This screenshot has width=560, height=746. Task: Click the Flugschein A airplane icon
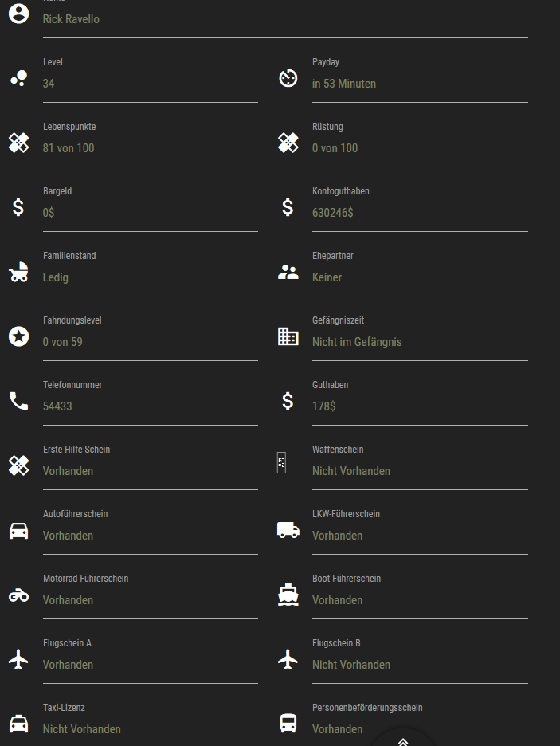tap(18, 659)
